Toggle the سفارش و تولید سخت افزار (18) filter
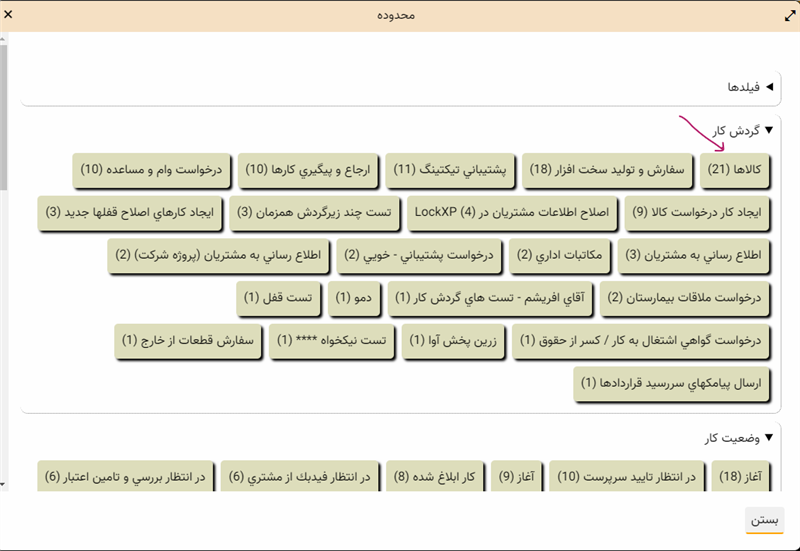Viewport: 800px width, 551px height. tap(607, 170)
